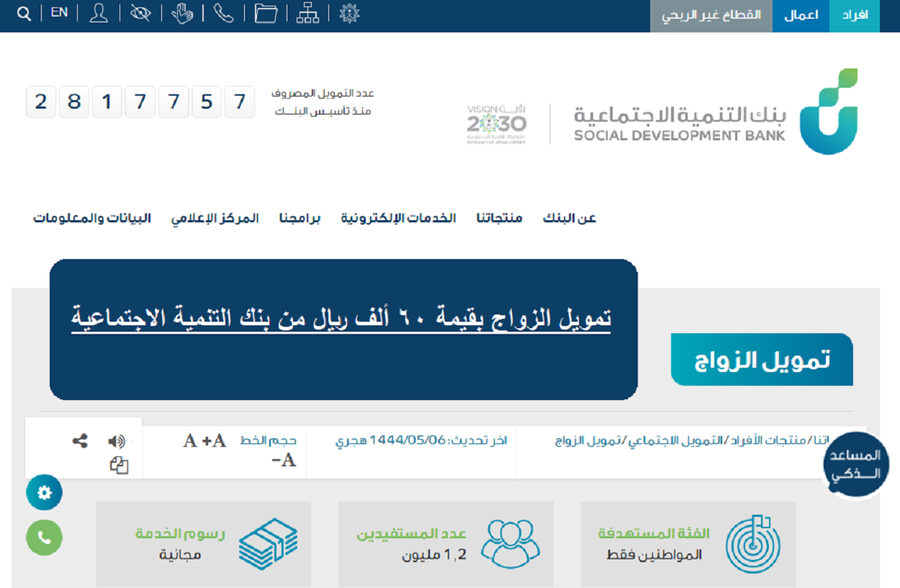The width and height of the screenshot is (900, 588).
Task: Click the share icon
Action: [x=80, y=440]
